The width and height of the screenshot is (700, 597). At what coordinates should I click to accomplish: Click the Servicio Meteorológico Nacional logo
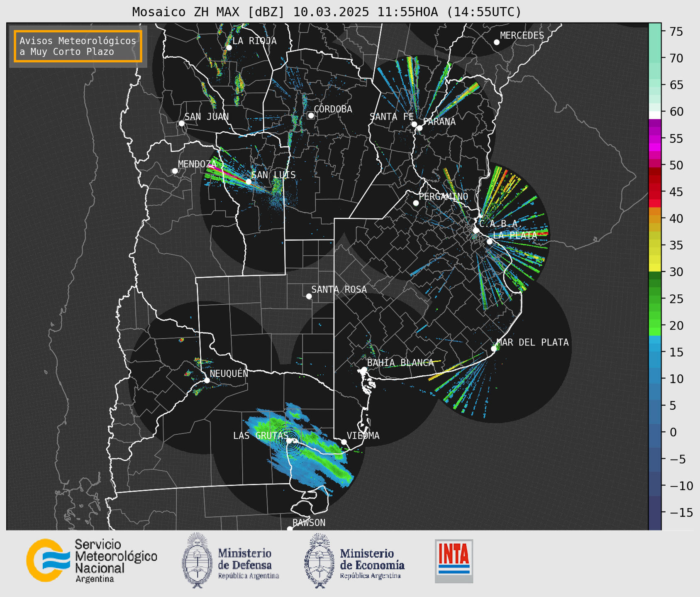click(x=92, y=560)
